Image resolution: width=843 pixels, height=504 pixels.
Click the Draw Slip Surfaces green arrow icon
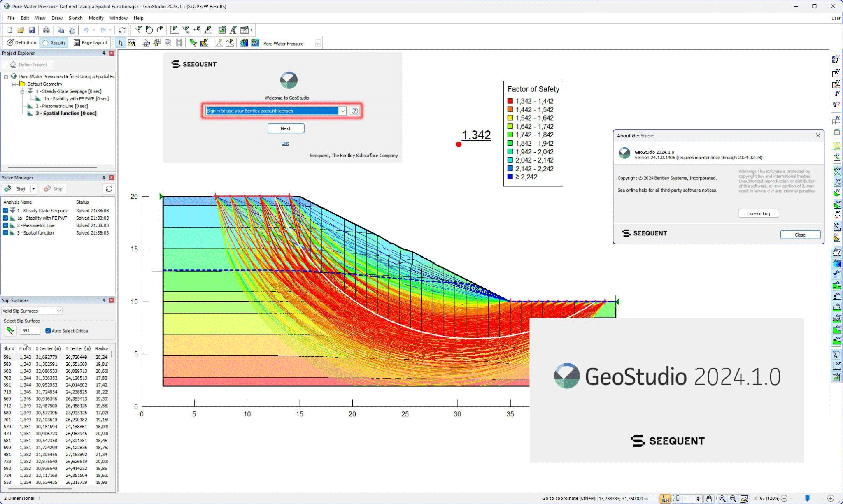click(193, 43)
